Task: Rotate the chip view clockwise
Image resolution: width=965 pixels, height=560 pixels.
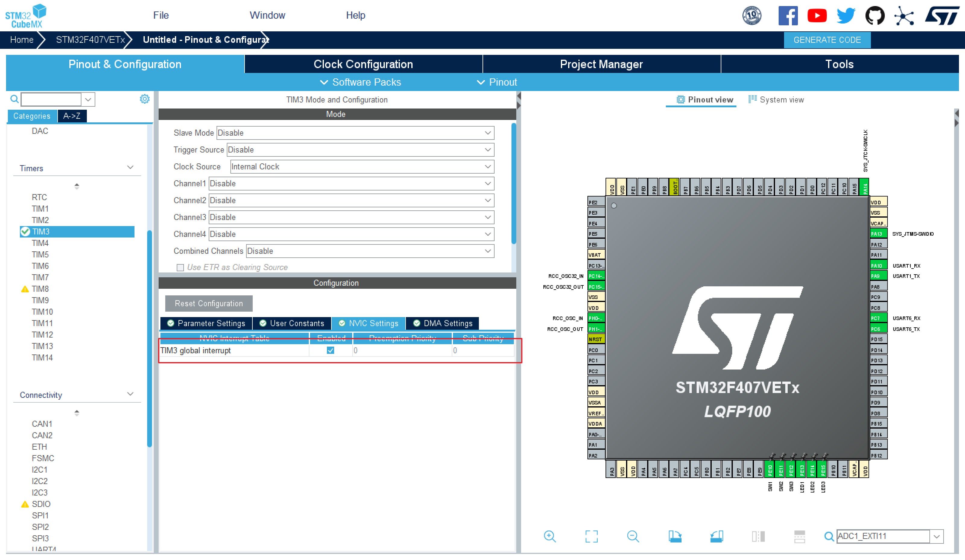Action: tap(675, 536)
